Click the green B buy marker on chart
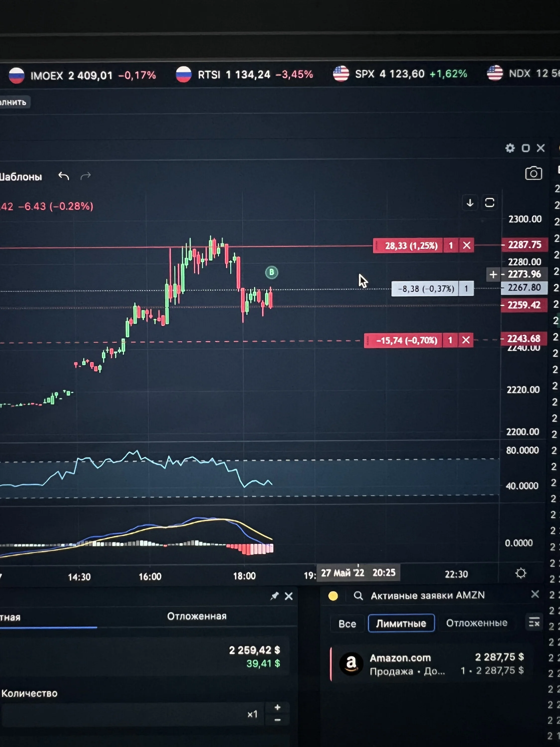This screenshot has width=560, height=747. coord(271,272)
